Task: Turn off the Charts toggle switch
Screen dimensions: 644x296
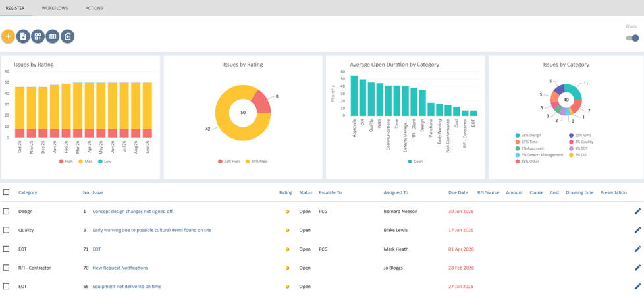Action: pos(632,38)
